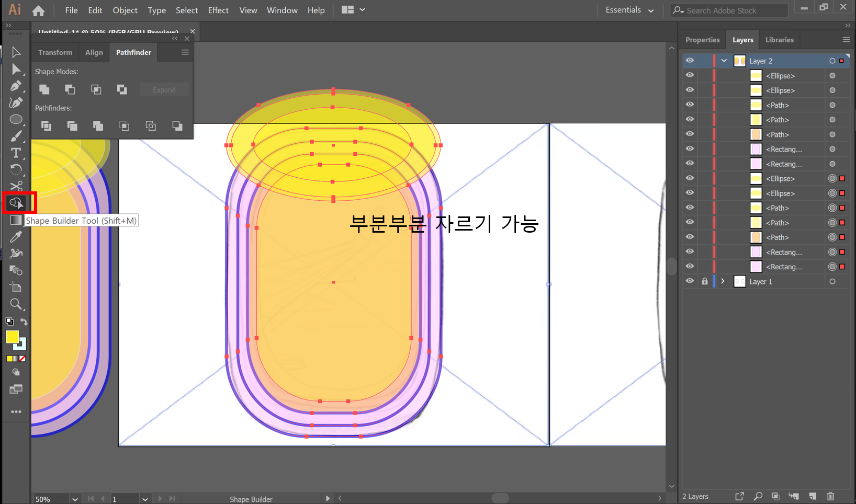Select the Zoom tool
856x504 pixels.
point(16,304)
